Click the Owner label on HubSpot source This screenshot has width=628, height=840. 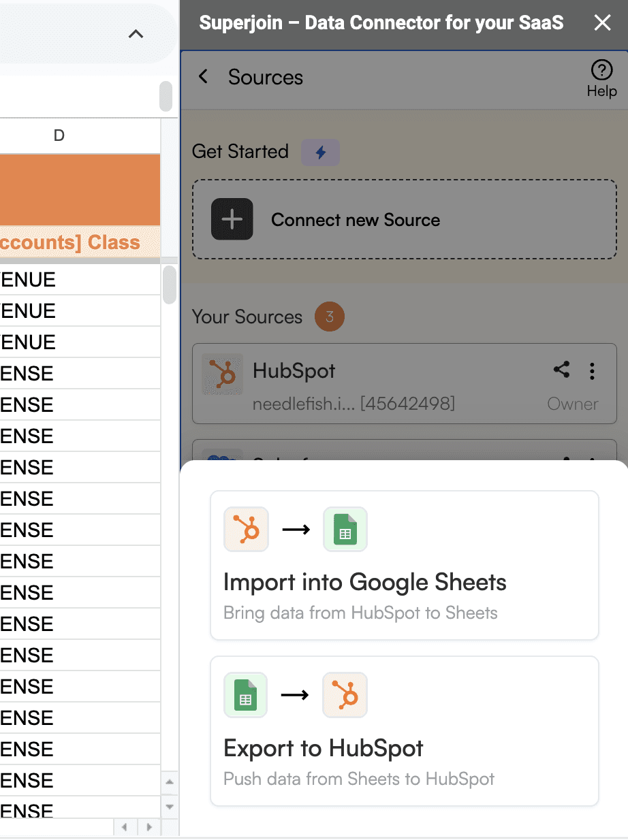(x=573, y=404)
